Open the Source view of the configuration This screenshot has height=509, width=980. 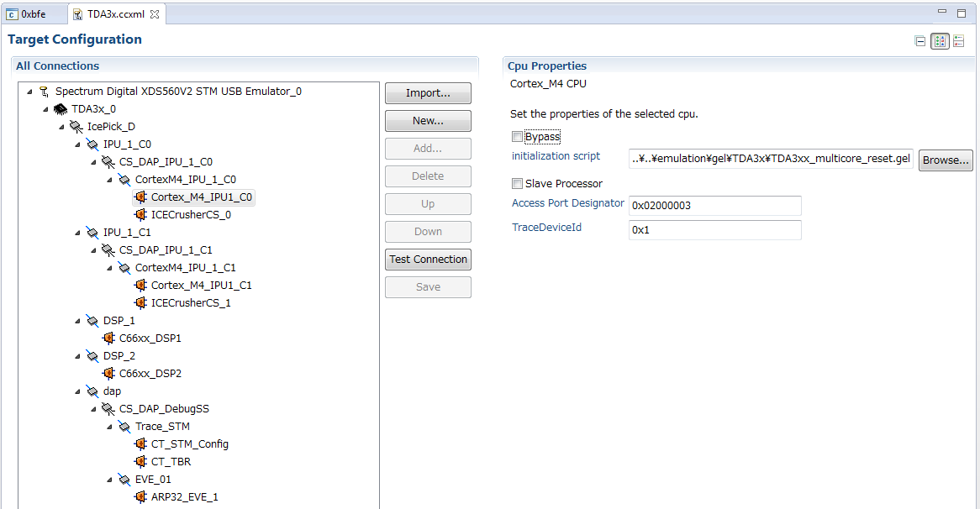click(x=958, y=40)
